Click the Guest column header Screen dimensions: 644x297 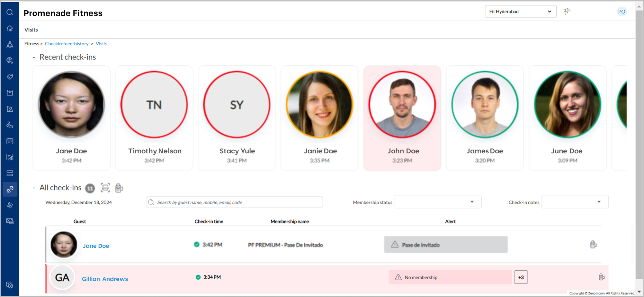point(80,221)
